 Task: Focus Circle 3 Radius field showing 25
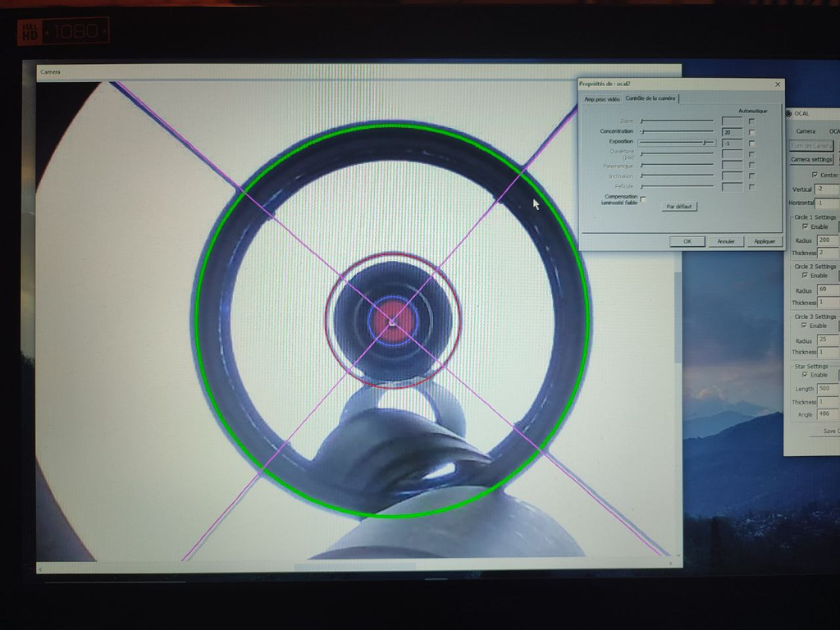(x=829, y=340)
